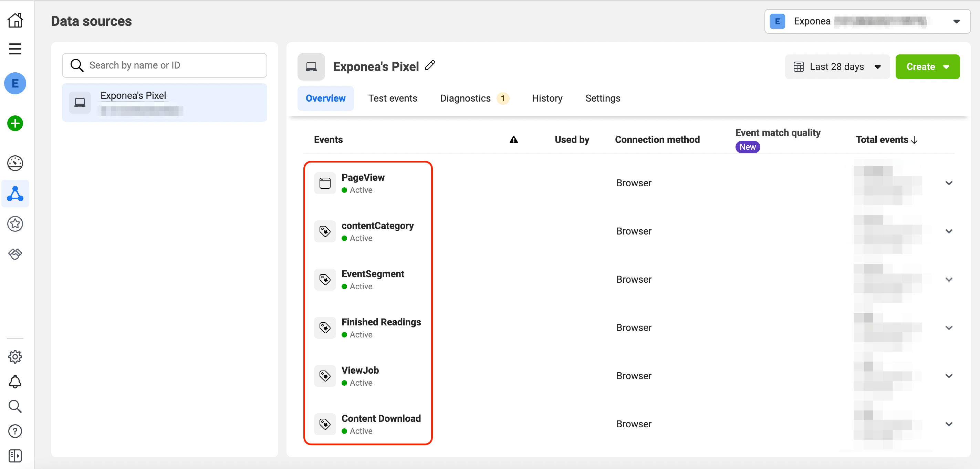Viewport: 980px width, 469px height.
Task: Select the Data sources triangle icon
Action: (x=15, y=194)
